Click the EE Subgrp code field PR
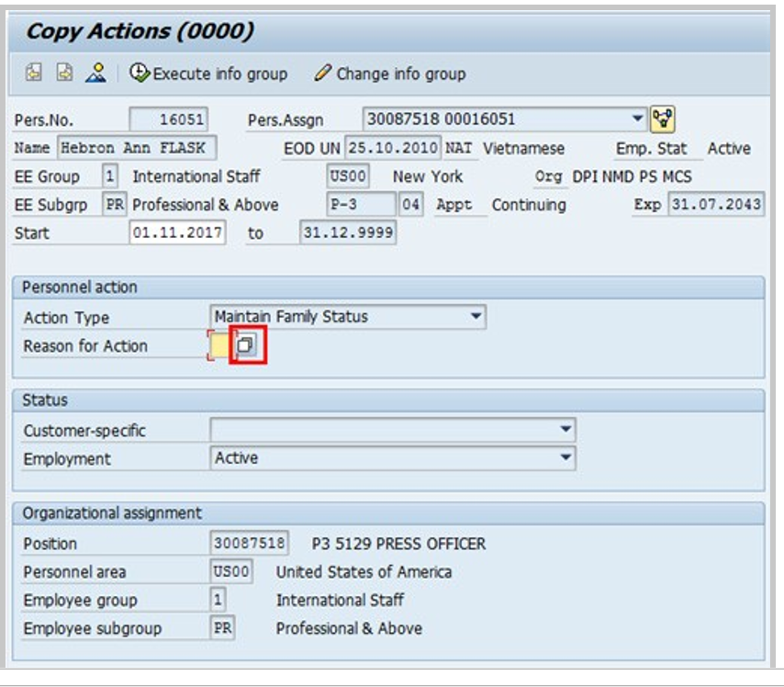This screenshot has height=687, width=784. (x=114, y=204)
